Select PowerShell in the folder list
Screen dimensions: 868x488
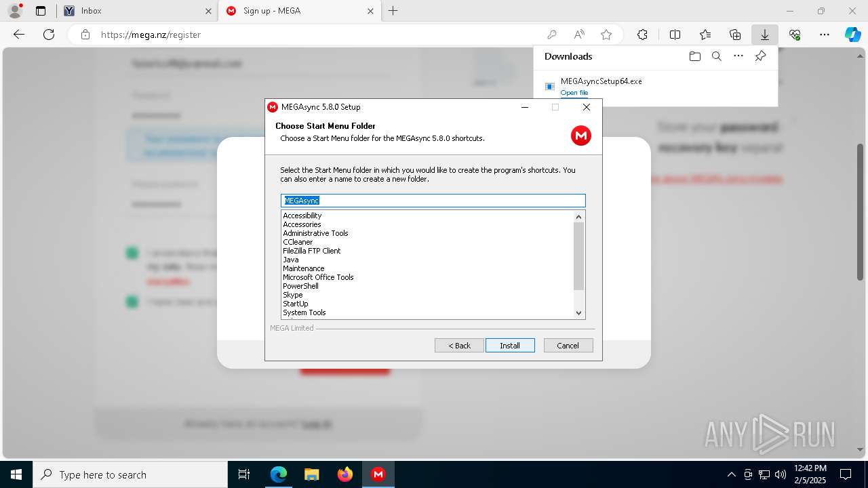coord(300,286)
